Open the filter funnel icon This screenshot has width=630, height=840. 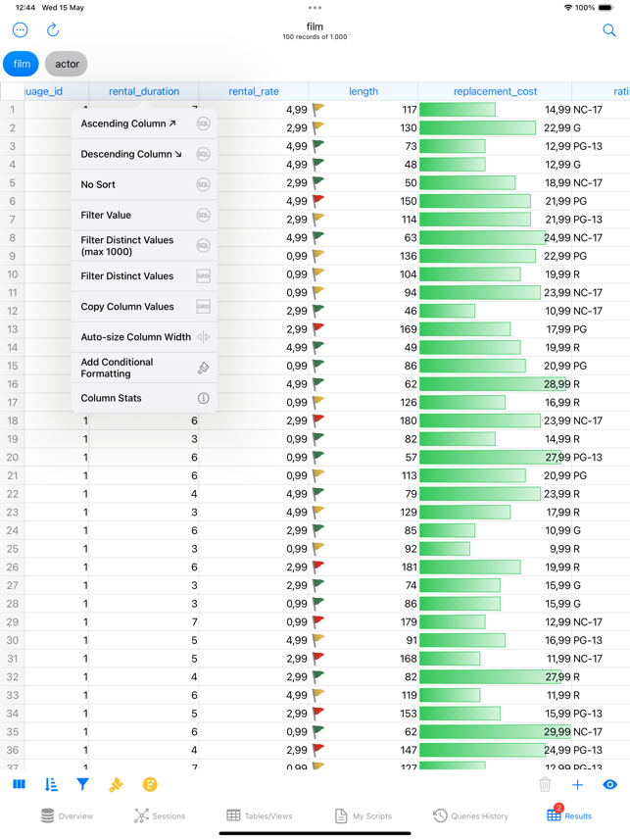[83, 784]
